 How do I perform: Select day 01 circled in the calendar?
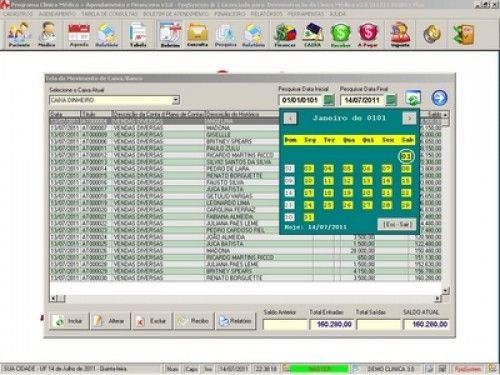coord(406,156)
